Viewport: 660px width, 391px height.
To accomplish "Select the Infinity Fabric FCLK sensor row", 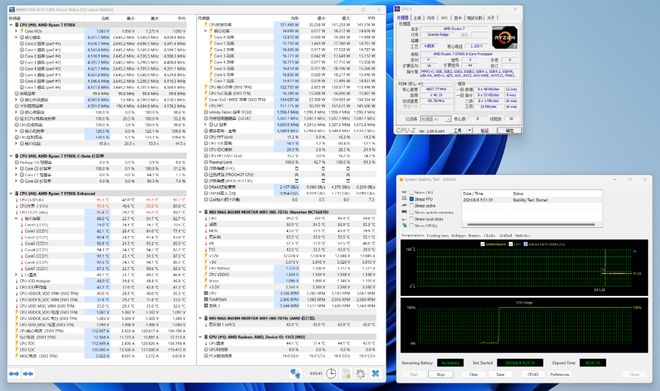I will [x=290, y=112].
